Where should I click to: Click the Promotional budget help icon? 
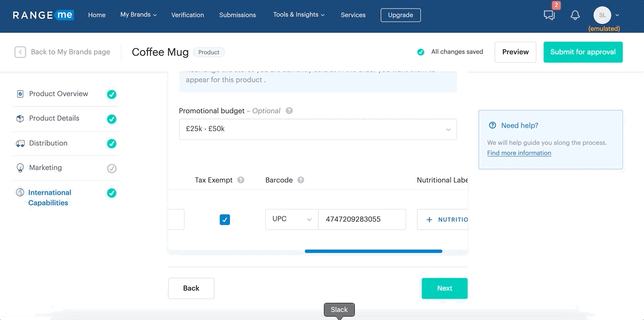tap(289, 111)
